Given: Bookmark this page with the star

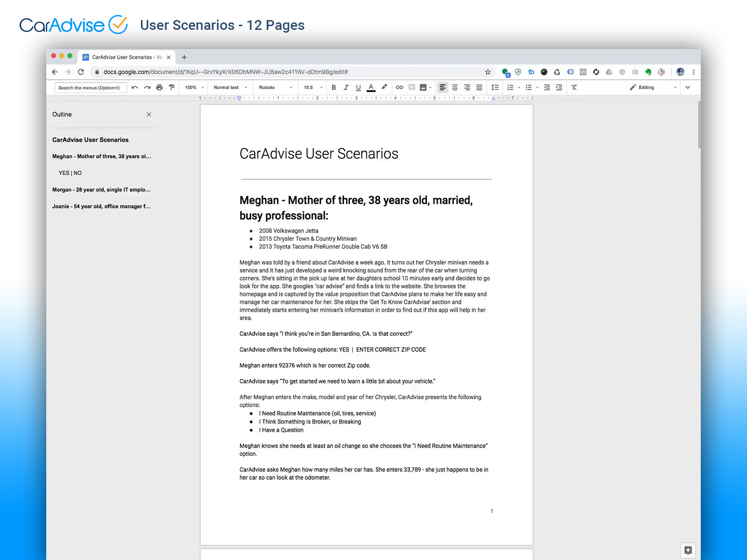Looking at the screenshot, I should [488, 72].
